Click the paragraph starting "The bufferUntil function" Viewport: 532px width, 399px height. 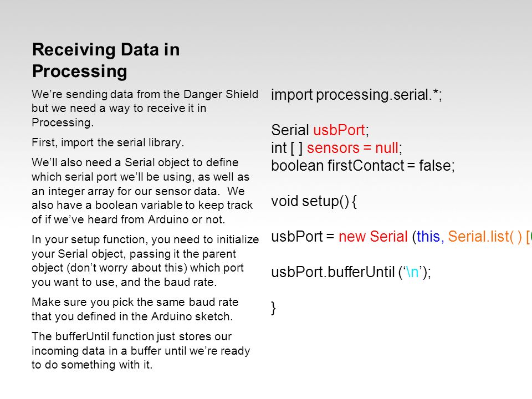tap(141, 350)
